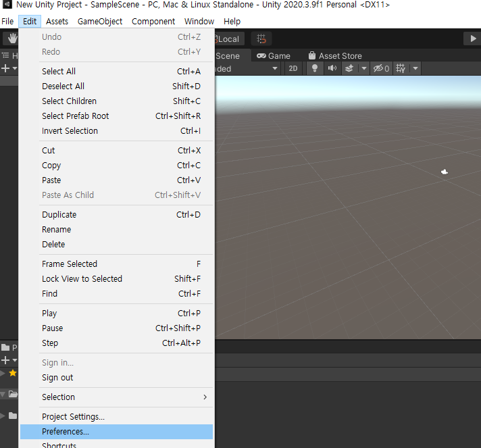This screenshot has height=448, width=481.
Task: Choose Select Children menu entry
Action: tap(117, 101)
